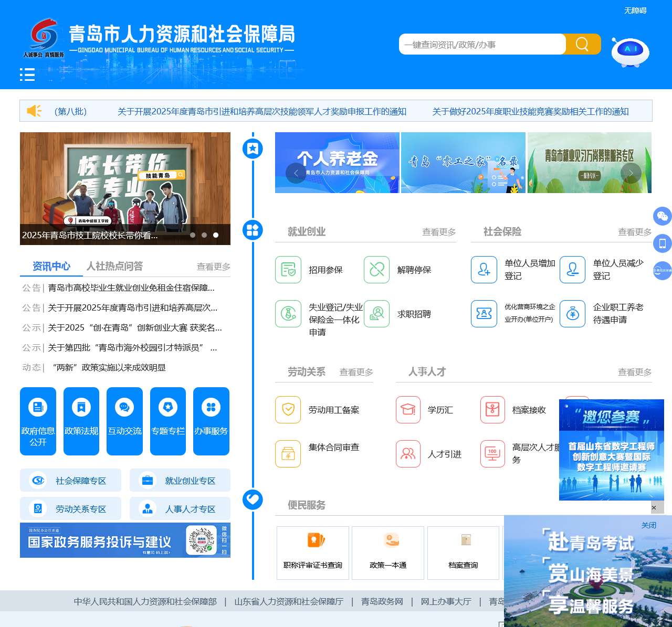Open the 政府信息公开 icon
Screen dimensions: 672x627
(x=38, y=407)
